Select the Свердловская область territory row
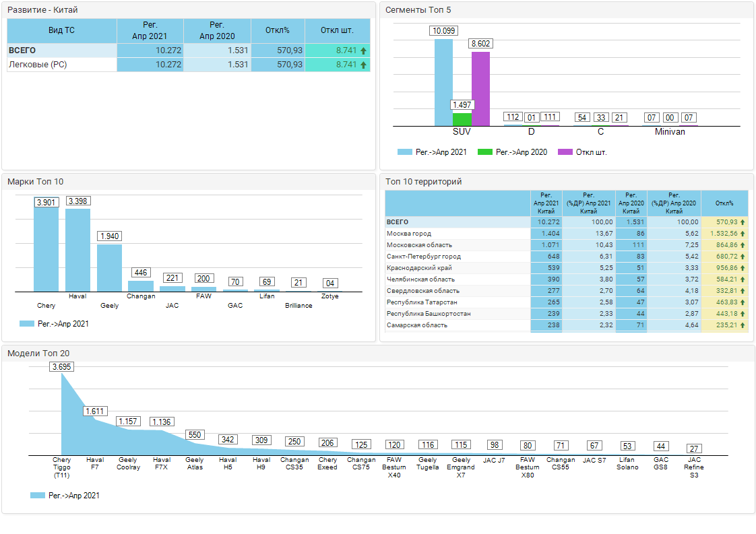This screenshot has height=534, width=756. 424,291
